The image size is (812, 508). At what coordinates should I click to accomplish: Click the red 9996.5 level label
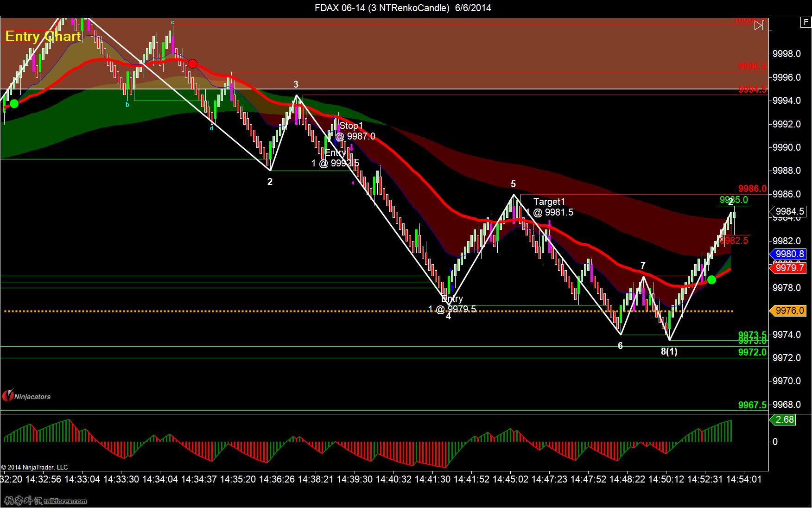(753, 66)
